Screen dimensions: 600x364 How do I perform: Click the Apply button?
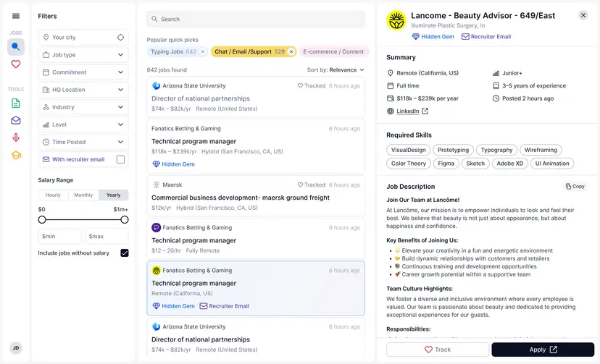(543, 350)
